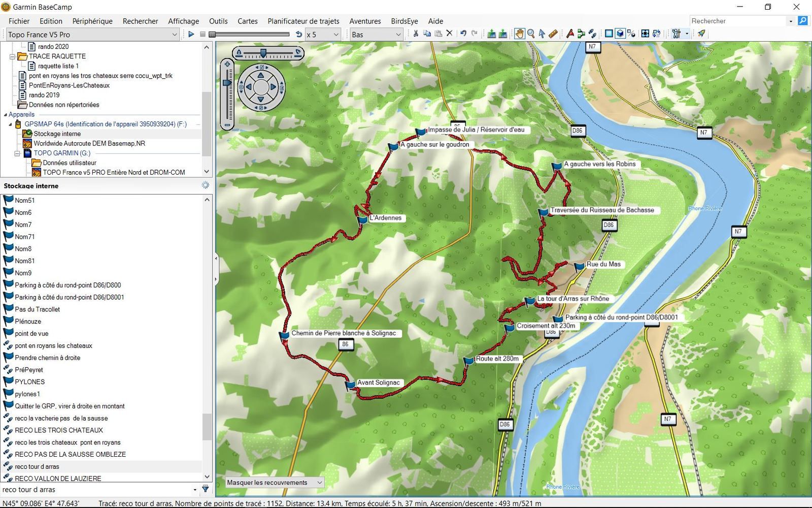Click the compass pan-right arrow
This screenshot has height=508, width=812.
coord(273,87)
